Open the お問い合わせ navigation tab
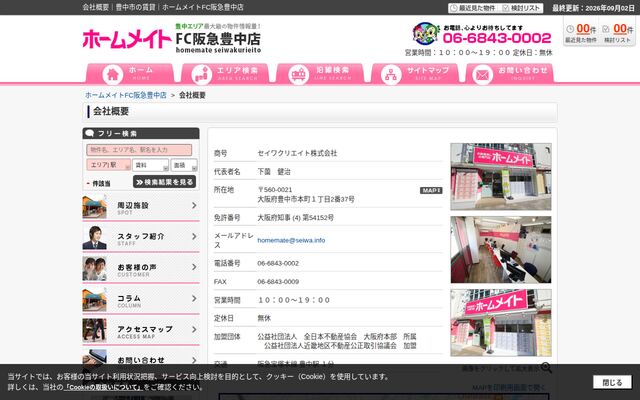Viewport: 640px width, 400px height. (x=510, y=73)
